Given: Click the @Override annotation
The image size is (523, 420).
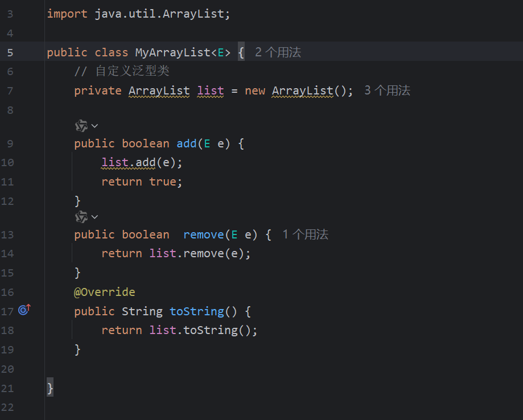Looking at the screenshot, I should pyautogui.click(x=104, y=292).
